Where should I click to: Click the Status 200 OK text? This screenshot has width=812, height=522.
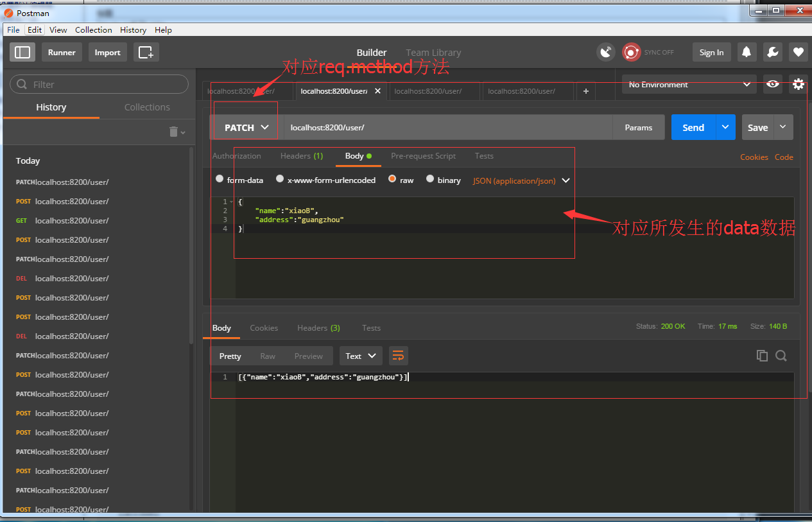(661, 326)
